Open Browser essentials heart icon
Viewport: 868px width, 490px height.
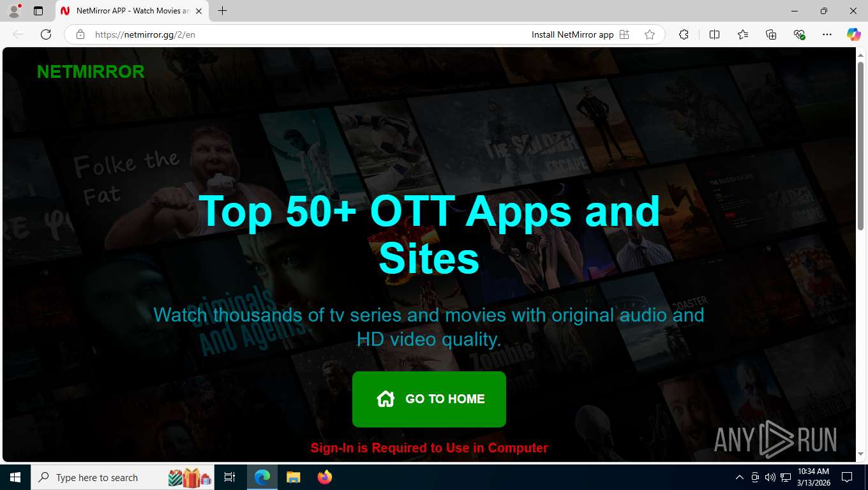(x=799, y=34)
